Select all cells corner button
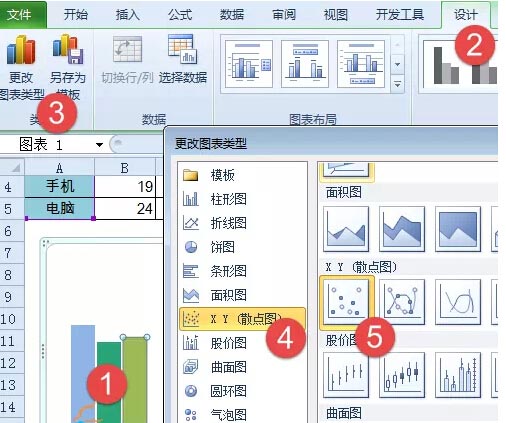This screenshot has height=423, width=506. pyautogui.click(x=12, y=168)
